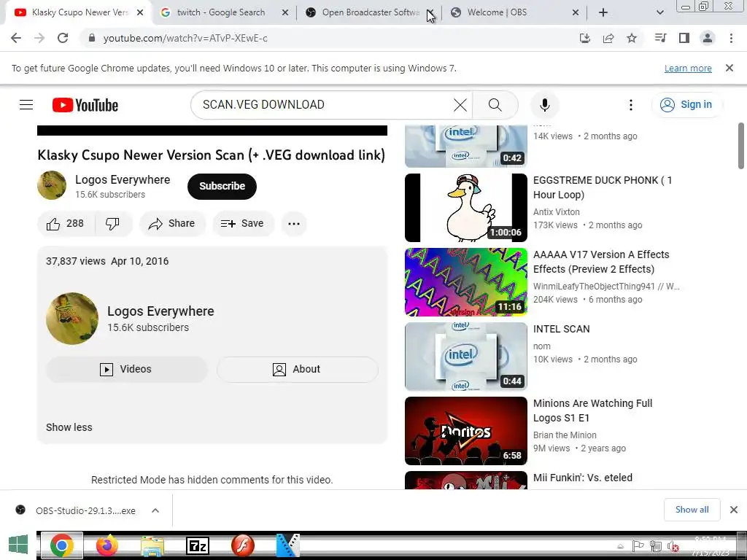Show all downloads
This screenshot has width=747, height=560.
(x=692, y=510)
